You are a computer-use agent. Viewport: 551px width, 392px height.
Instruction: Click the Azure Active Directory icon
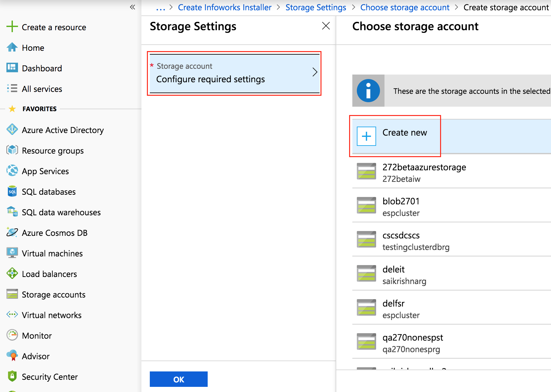12,129
